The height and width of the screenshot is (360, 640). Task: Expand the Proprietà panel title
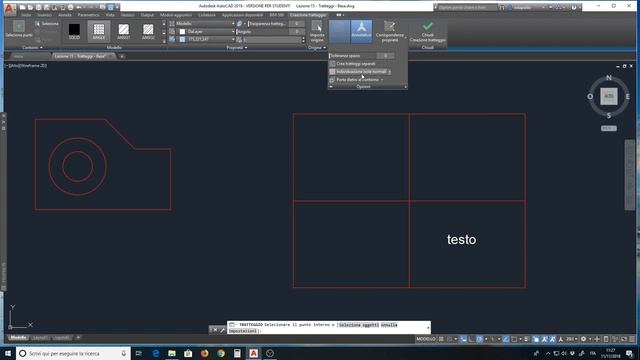(x=237, y=47)
